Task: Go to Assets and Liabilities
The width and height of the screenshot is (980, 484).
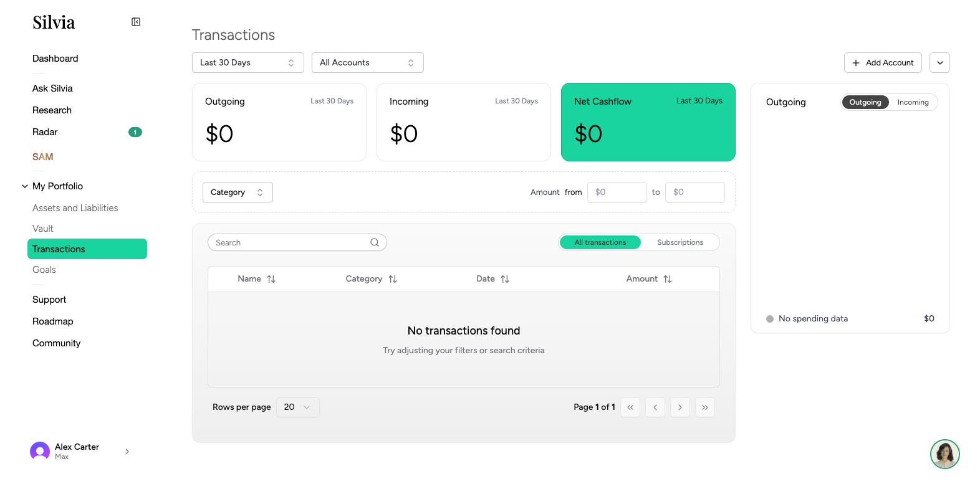Action: [x=75, y=208]
